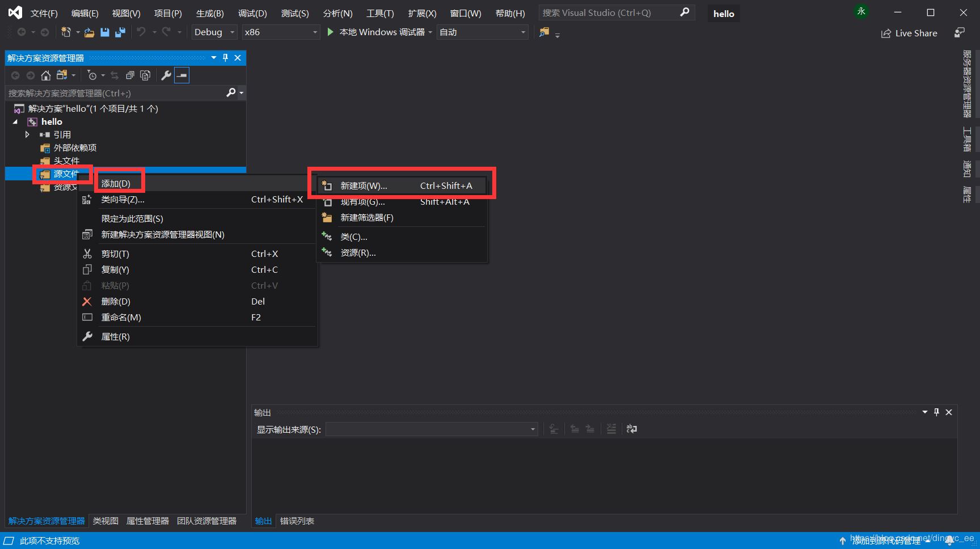Open the 类视图 tab

tap(105, 521)
